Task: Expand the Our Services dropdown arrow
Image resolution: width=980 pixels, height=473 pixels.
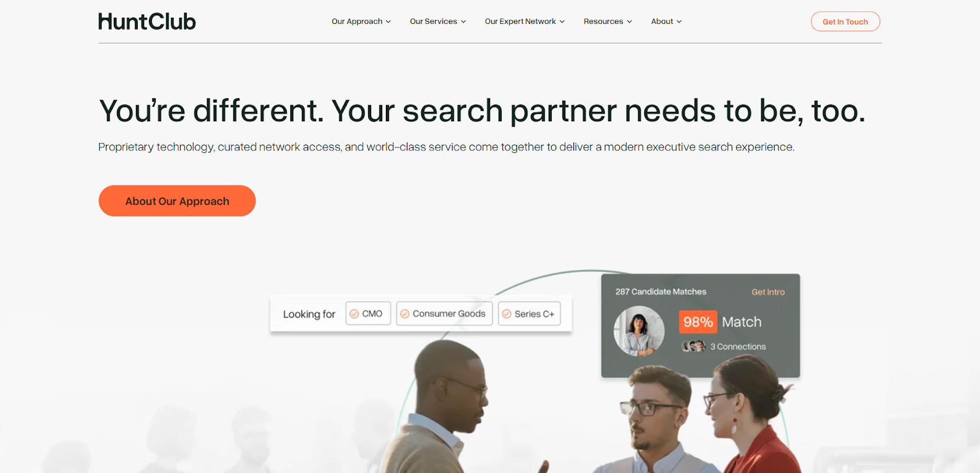Action: 464,21
